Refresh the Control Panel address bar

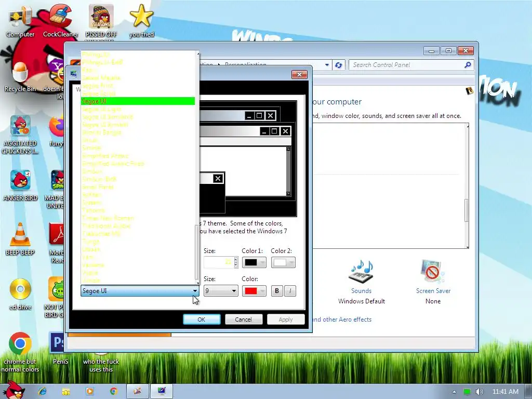point(339,65)
